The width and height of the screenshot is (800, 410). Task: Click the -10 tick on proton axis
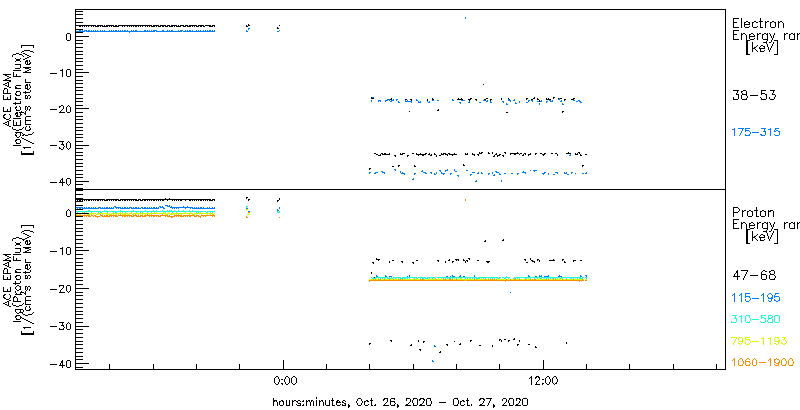pyautogui.click(x=62, y=250)
